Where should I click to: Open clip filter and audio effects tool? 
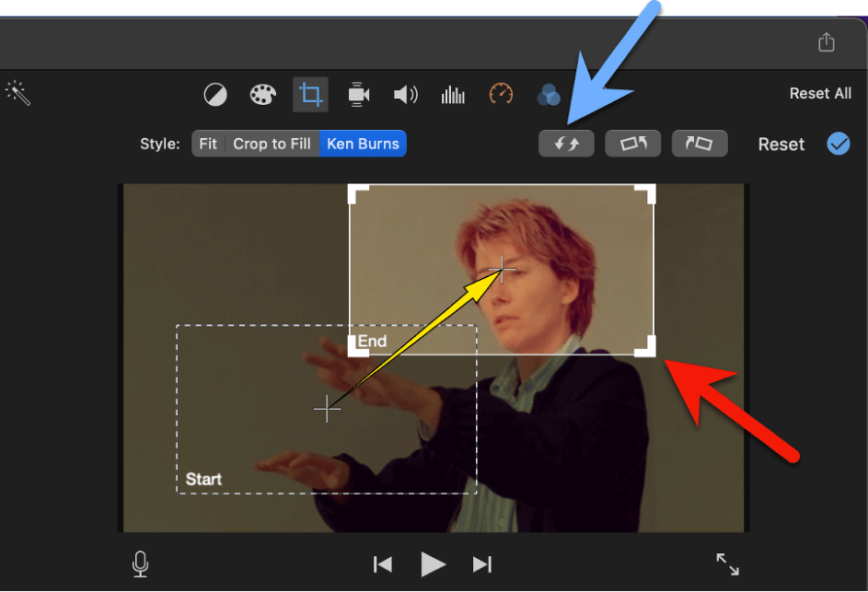pos(549,95)
